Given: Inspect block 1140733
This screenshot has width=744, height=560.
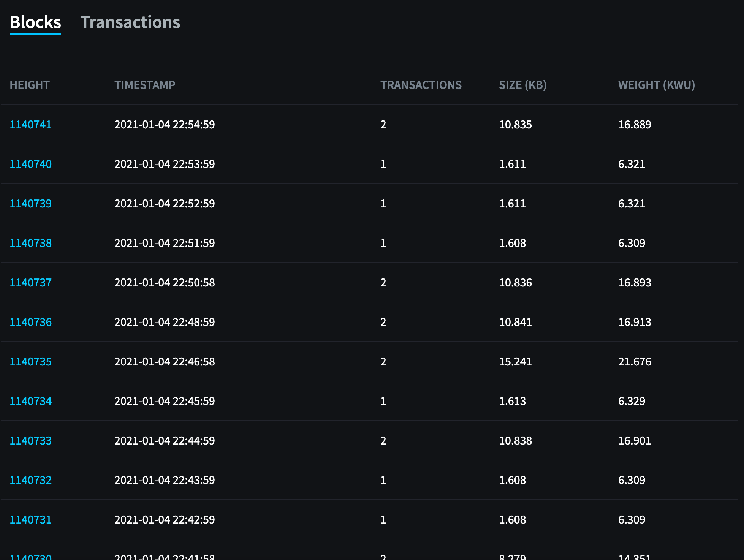Looking at the screenshot, I should (30, 440).
